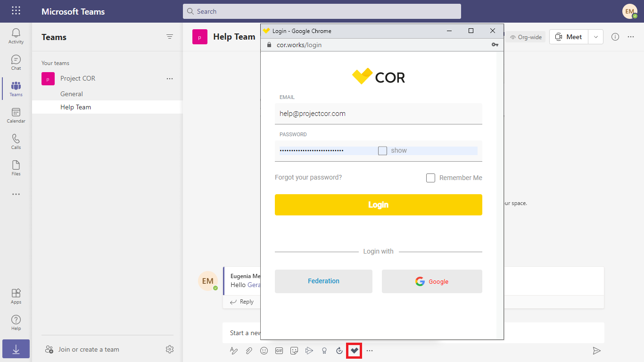Open Help in the Teams sidebar

coord(16,322)
